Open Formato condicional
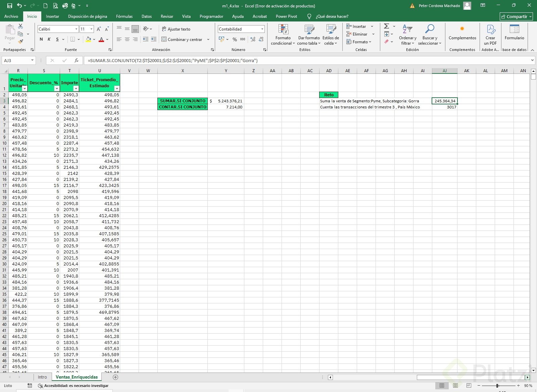The height and width of the screenshot is (392, 537). coord(283,35)
